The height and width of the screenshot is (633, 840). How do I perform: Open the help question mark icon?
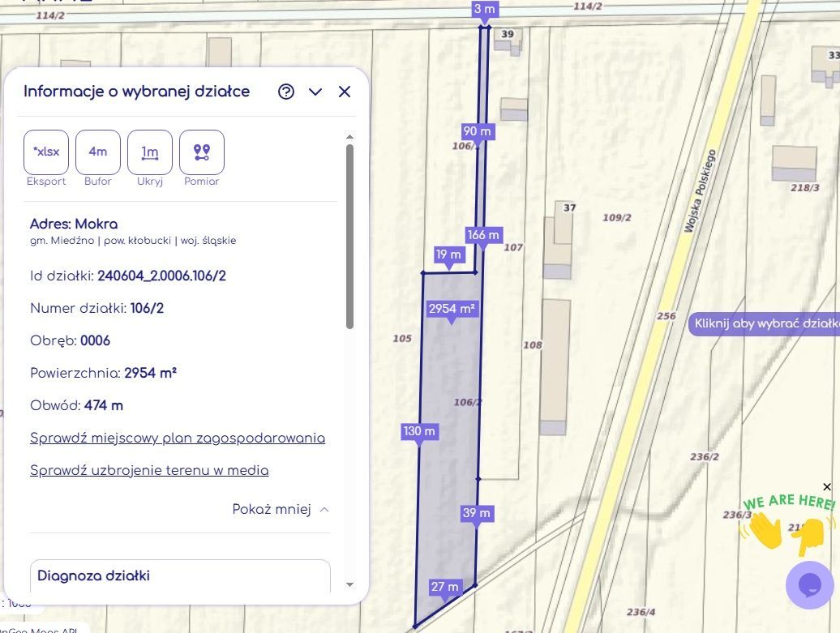[x=285, y=92]
